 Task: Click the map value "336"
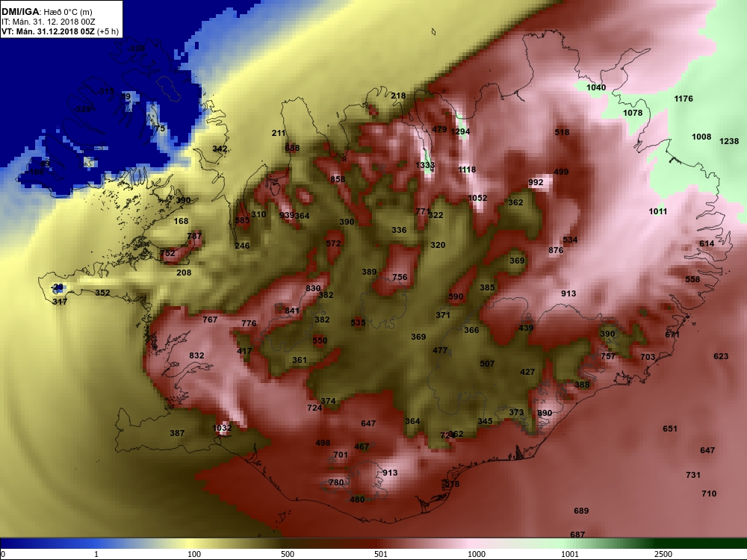click(399, 230)
